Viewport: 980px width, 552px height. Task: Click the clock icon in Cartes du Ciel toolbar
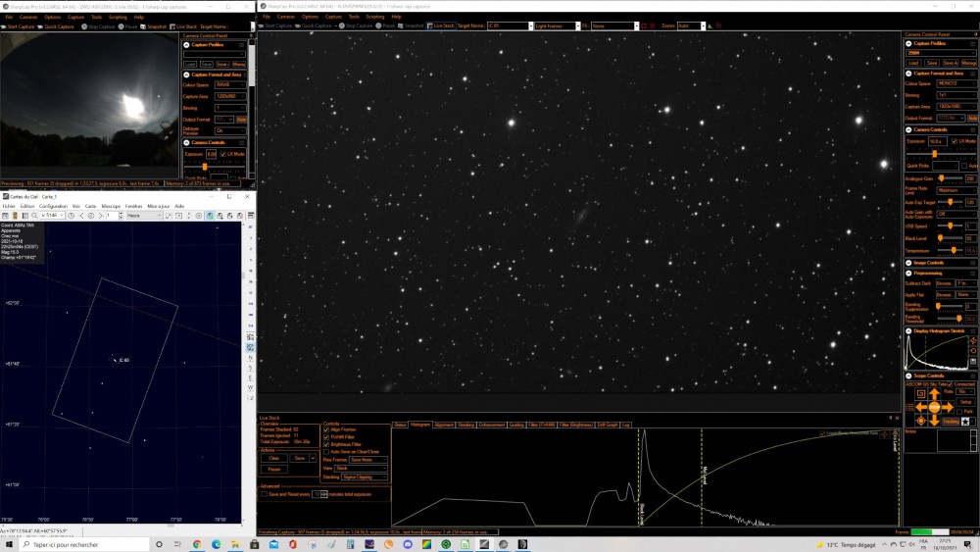[72, 216]
